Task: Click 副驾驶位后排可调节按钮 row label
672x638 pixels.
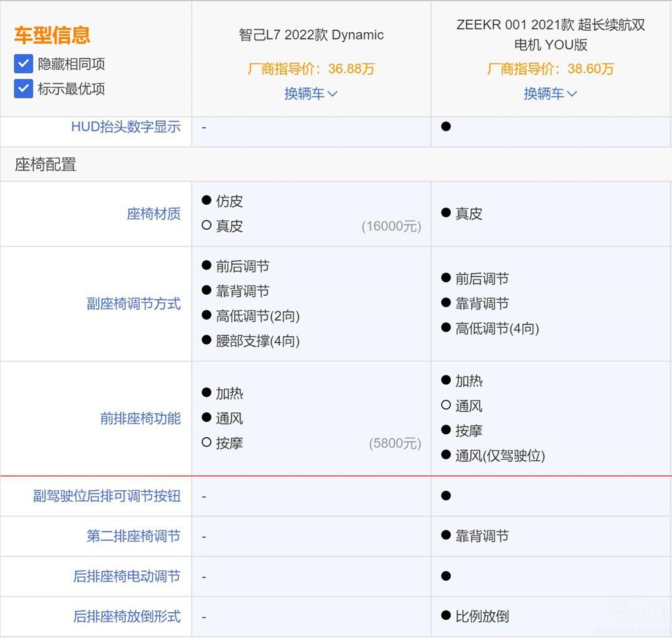Action: [107, 496]
